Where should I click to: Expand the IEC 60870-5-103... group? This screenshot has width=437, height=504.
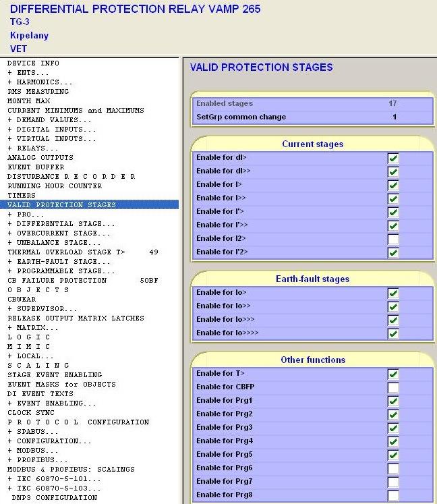(x=55, y=488)
